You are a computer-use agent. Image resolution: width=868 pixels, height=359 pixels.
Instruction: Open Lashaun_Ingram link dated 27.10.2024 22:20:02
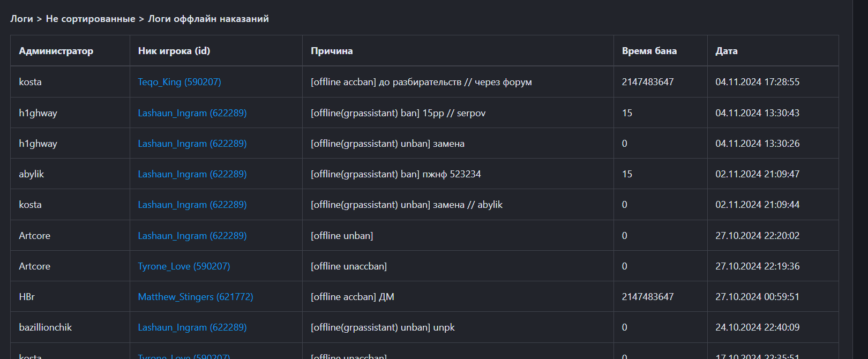(192, 236)
